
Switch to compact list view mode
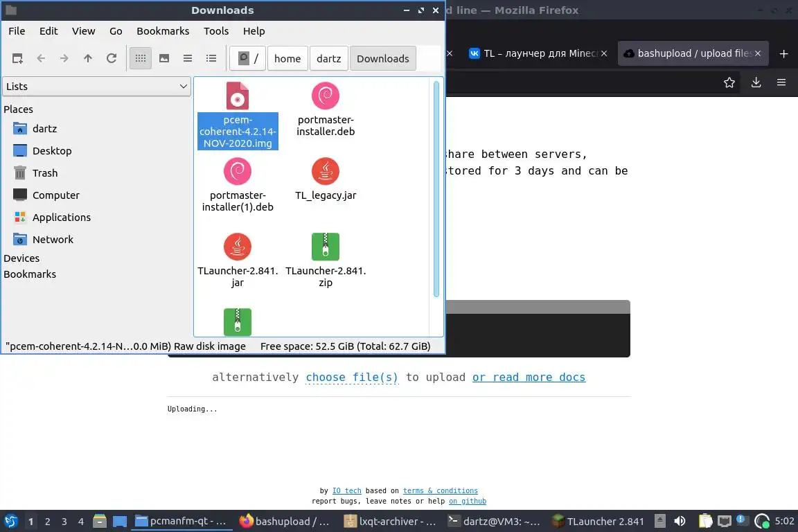[188, 59]
